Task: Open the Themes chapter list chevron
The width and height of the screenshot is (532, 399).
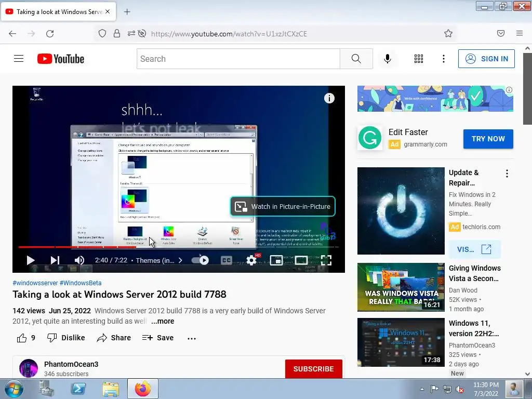Action: tap(180, 260)
